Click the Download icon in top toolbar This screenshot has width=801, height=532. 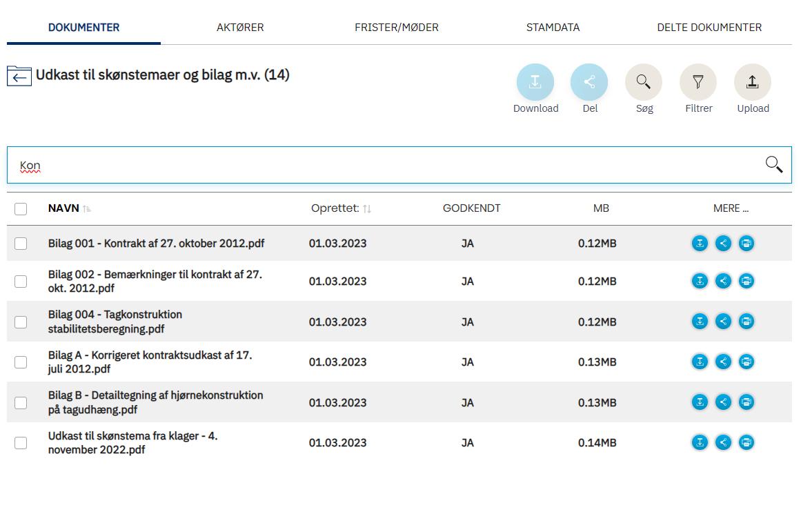pos(535,82)
